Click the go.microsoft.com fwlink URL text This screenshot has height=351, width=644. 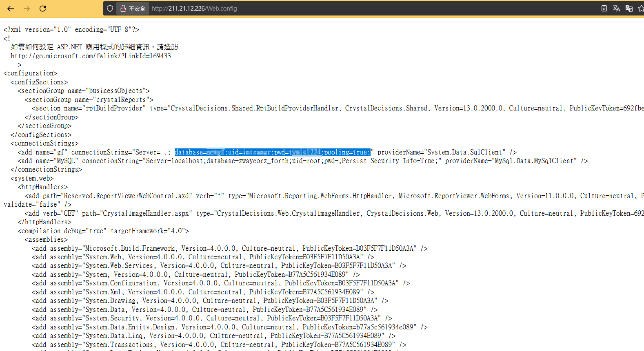(x=91, y=56)
